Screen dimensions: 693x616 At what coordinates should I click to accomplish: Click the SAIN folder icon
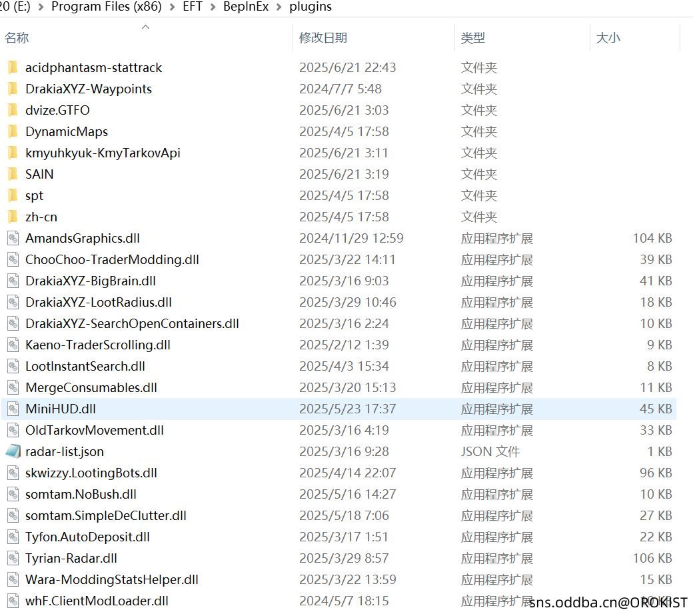click(13, 174)
